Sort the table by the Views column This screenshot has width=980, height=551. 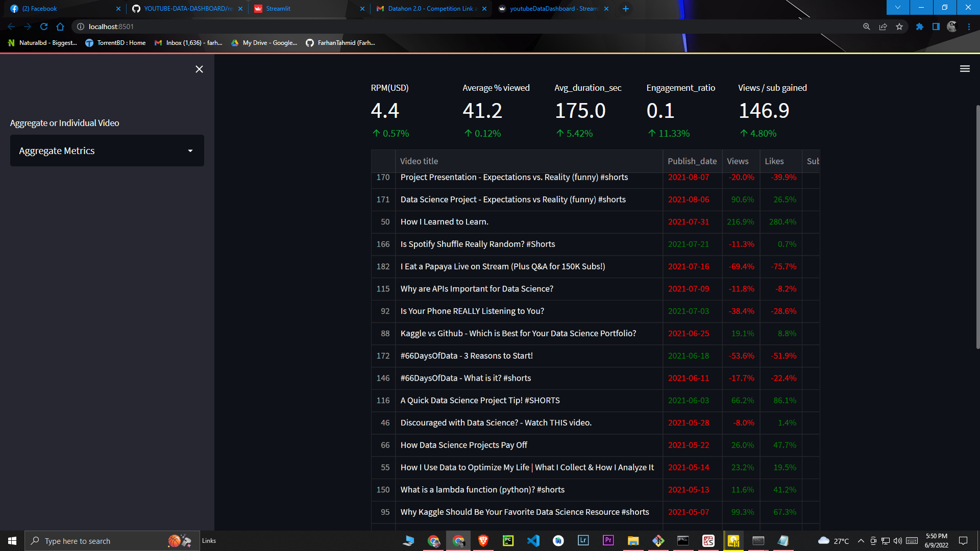tap(739, 161)
